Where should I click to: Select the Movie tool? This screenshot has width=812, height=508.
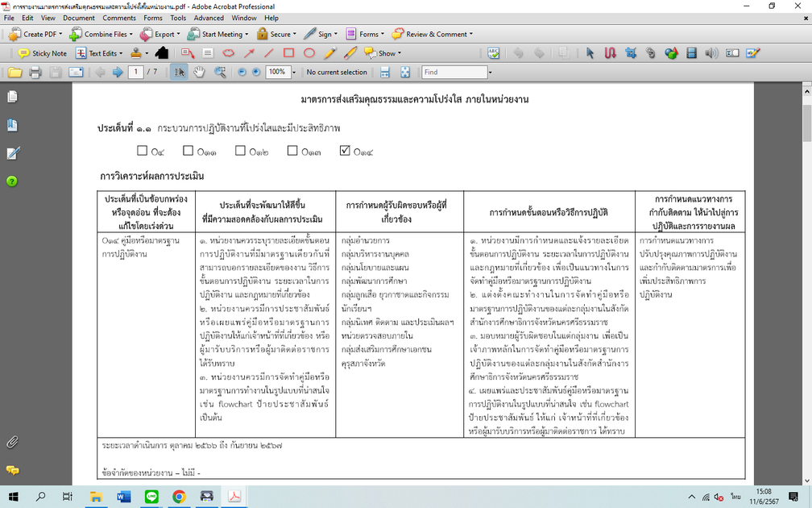(691, 53)
